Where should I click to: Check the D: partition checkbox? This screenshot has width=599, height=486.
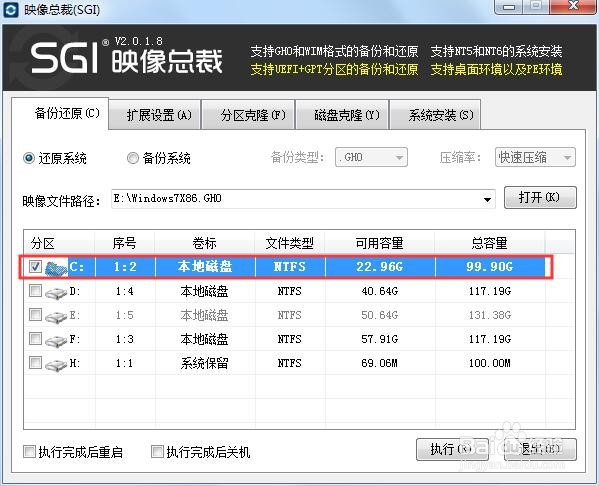(x=35, y=291)
